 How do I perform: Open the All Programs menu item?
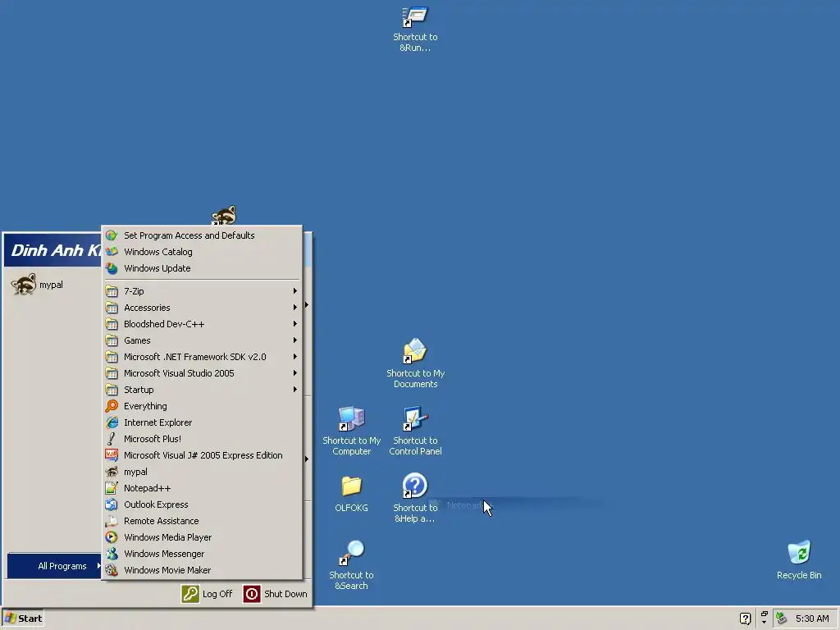pyautogui.click(x=54, y=566)
